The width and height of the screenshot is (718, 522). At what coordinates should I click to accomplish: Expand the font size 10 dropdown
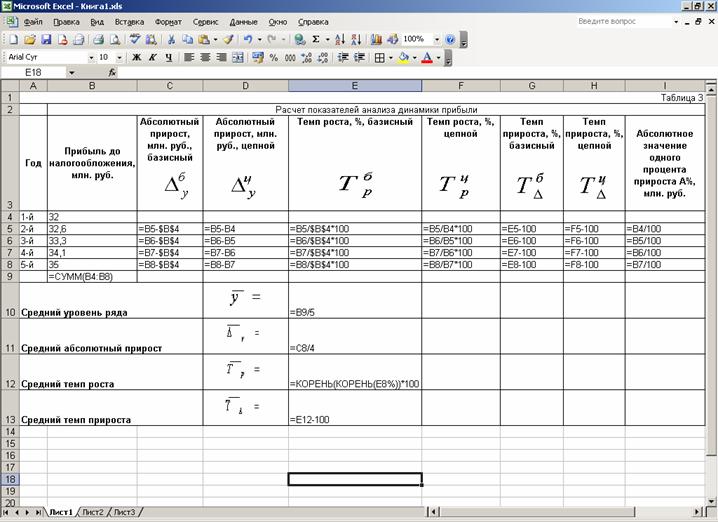coord(120,57)
